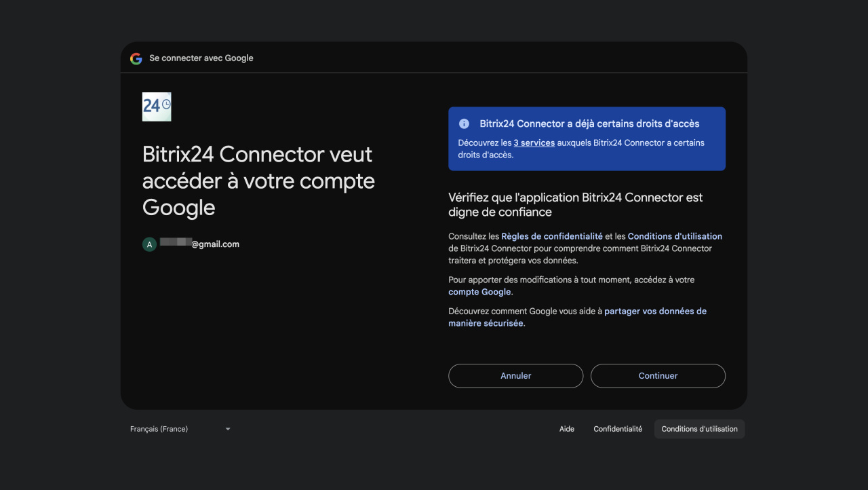The height and width of the screenshot is (490, 868).
Task: Open the Règles de confidentialité link
Action: (x=552, y=236)
